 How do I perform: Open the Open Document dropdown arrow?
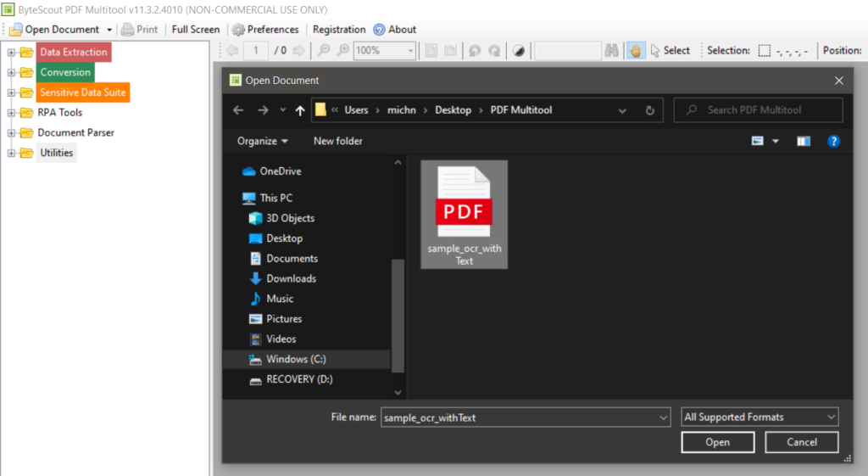pos(109,30)
